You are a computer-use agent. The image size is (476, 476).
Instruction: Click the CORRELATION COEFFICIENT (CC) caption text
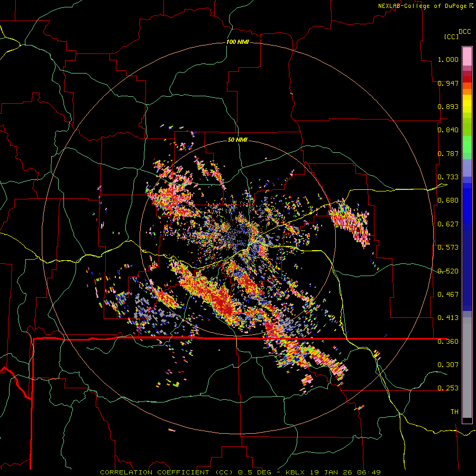pyautogui.click(x=167, y=472)
